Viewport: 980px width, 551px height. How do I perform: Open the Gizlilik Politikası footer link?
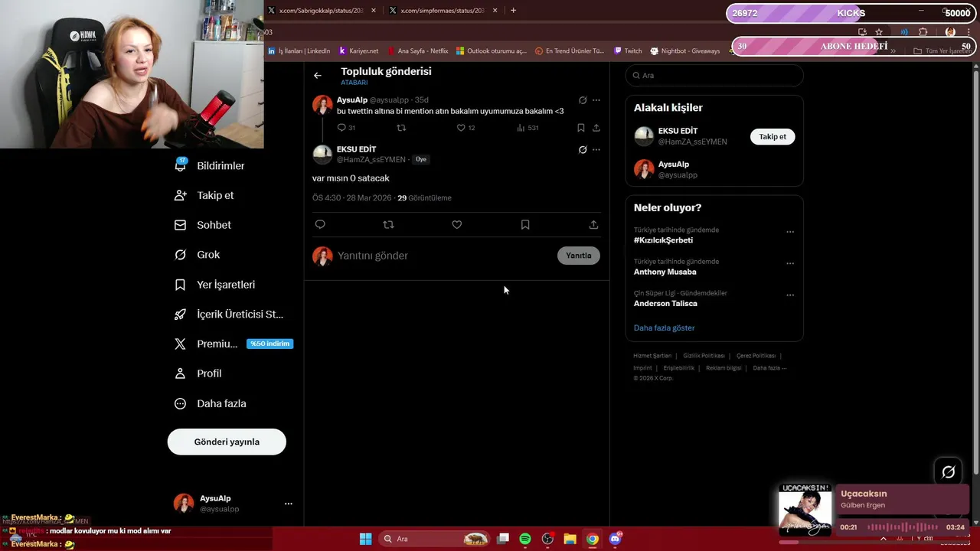pos(704,356)
